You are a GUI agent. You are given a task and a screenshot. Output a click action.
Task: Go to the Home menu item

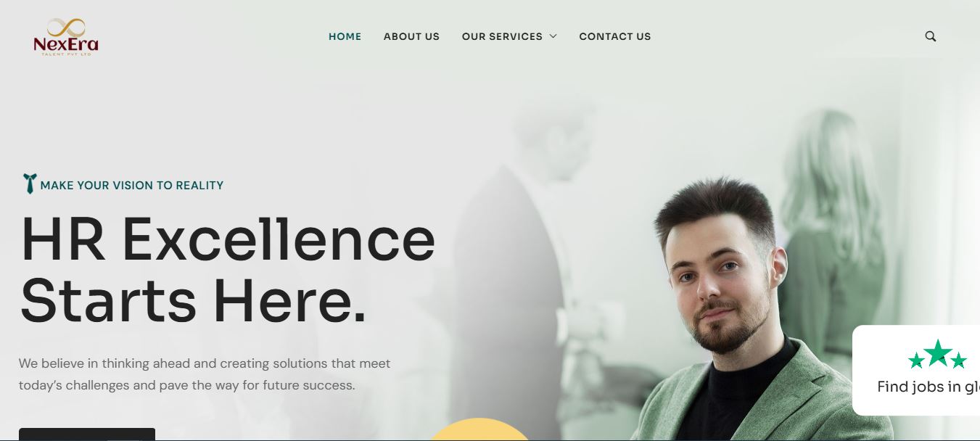click(x=345, y=36)
